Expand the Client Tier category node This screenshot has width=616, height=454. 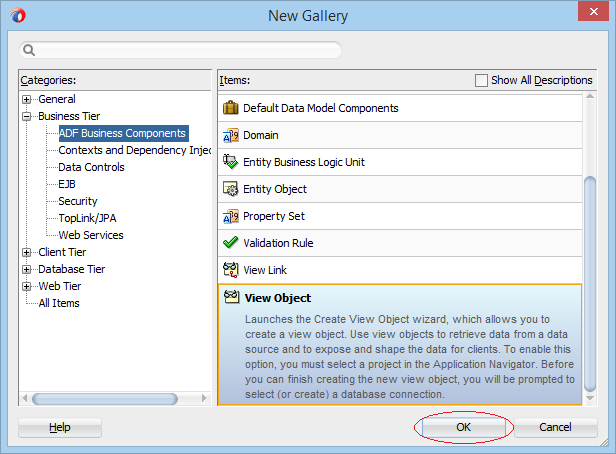click(26, 253)
